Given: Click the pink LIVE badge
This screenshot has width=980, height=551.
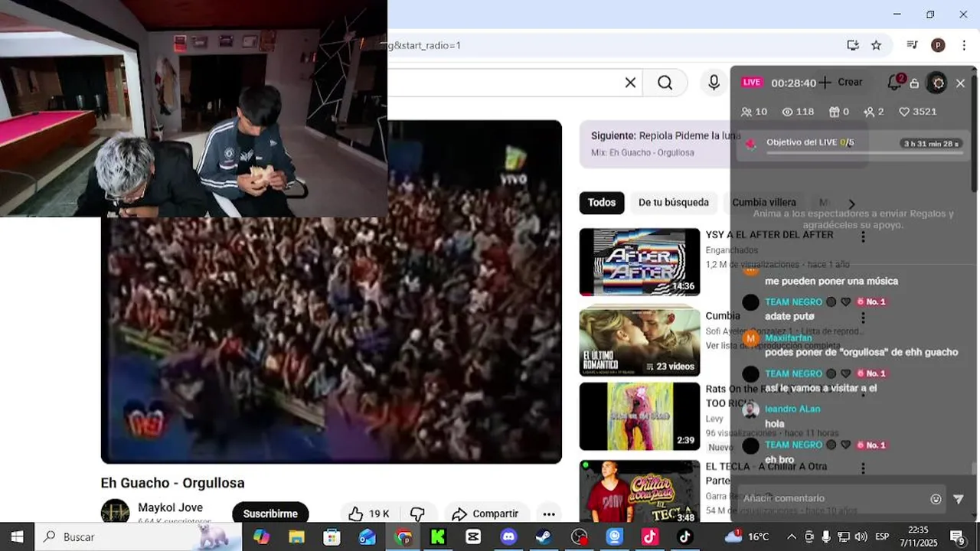Looking at the screenshot, I should pos(752,82).
